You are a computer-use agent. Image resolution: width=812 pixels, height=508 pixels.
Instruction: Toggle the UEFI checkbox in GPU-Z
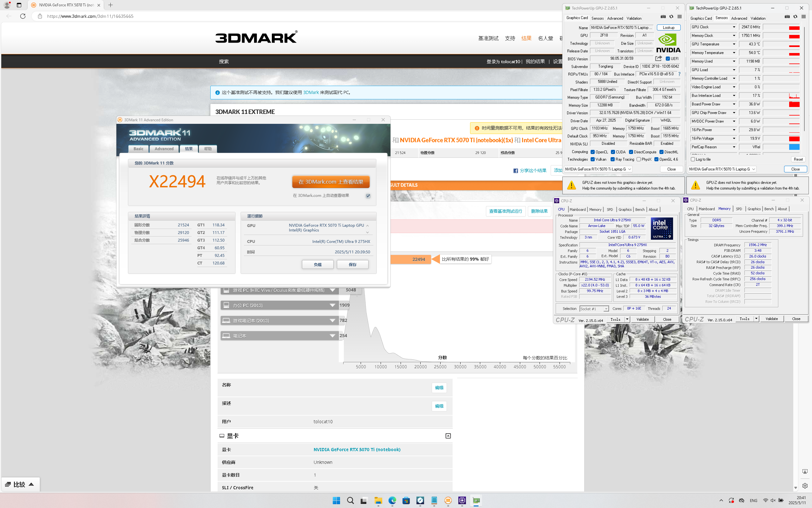[667, 59]
